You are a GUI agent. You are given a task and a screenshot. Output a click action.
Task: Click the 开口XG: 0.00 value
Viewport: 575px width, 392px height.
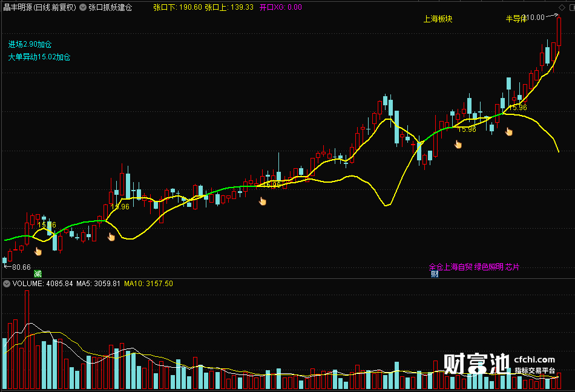280,7
